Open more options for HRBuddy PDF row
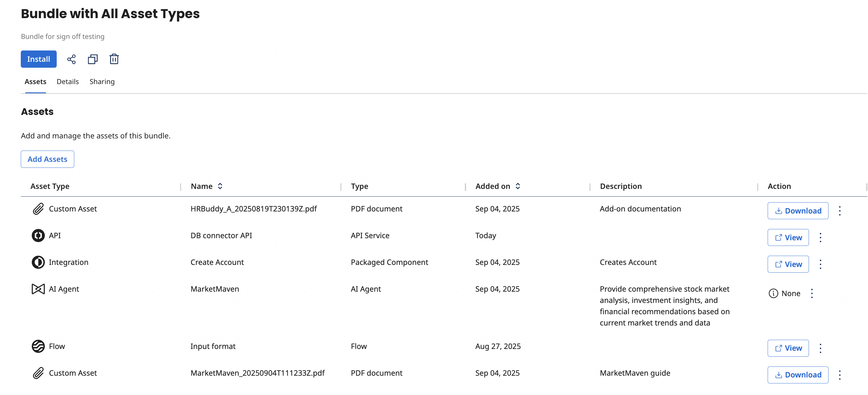868x395 pixels. tap(840, 211)
